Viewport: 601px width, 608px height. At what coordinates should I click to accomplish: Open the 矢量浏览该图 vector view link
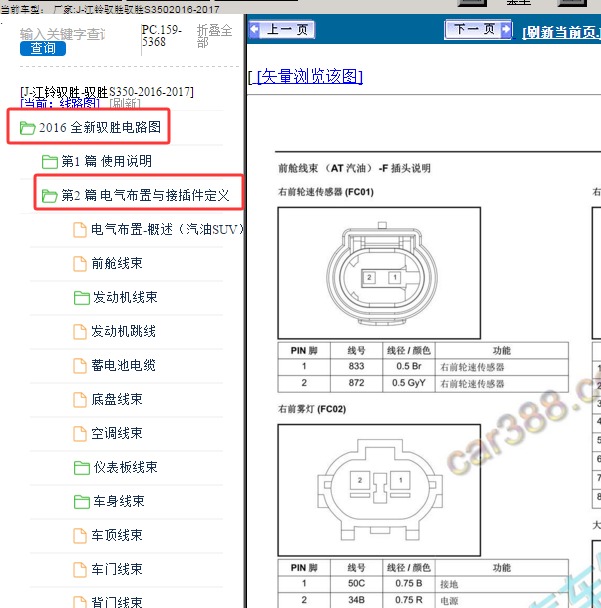pyautogui.click(x=309, y=76)
